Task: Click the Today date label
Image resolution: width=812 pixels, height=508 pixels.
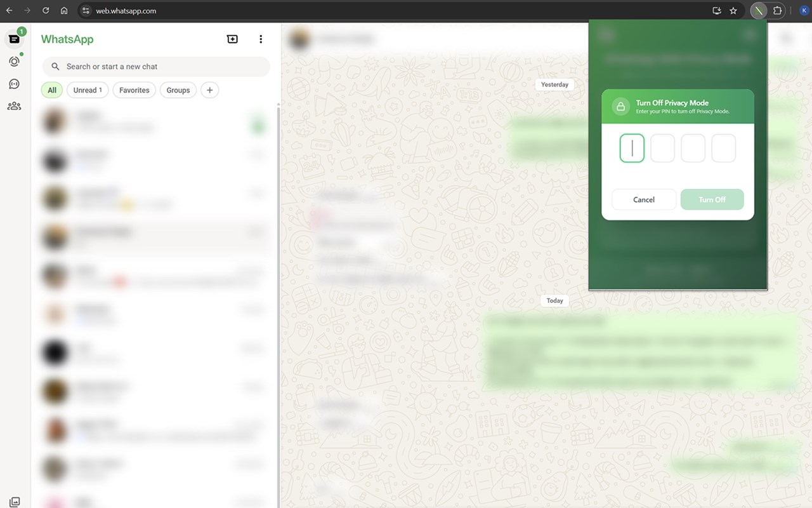Action: click(x=555, y=300)
